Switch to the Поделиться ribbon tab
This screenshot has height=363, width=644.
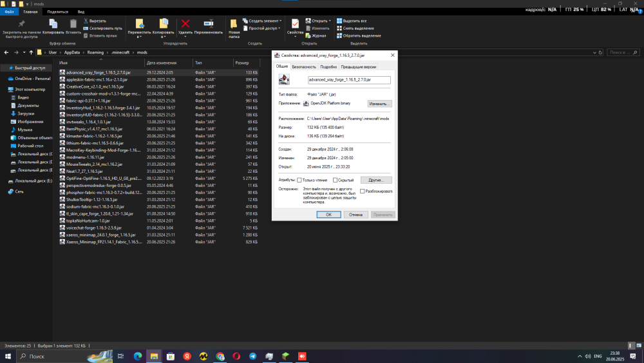[57, 12]
